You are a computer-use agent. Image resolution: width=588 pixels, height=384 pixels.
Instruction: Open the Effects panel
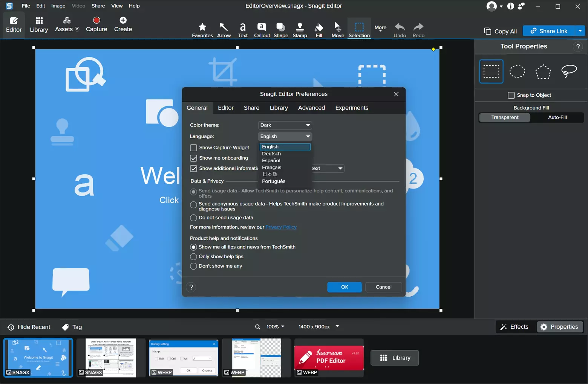click(514, 327)
